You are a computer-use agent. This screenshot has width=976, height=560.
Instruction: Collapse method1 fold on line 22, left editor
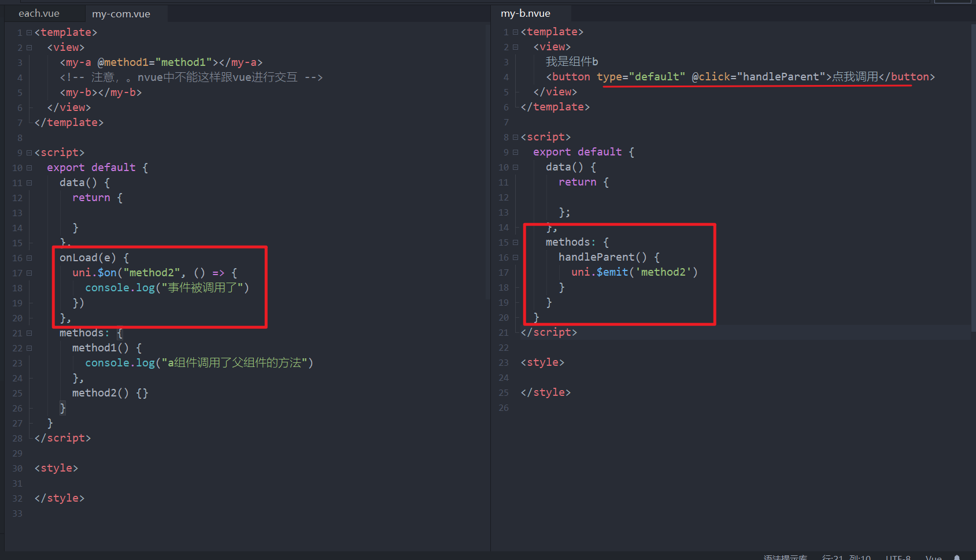coord(29,348)
